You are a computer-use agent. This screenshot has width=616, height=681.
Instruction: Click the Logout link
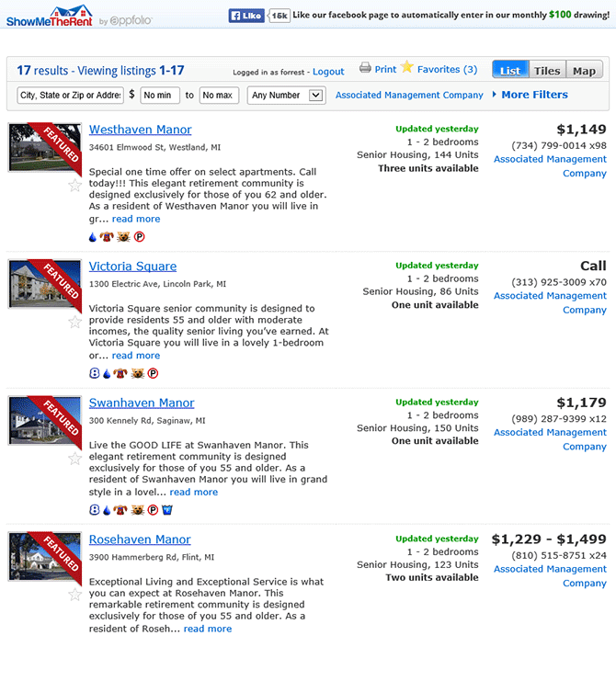click(x=328, y=72)
